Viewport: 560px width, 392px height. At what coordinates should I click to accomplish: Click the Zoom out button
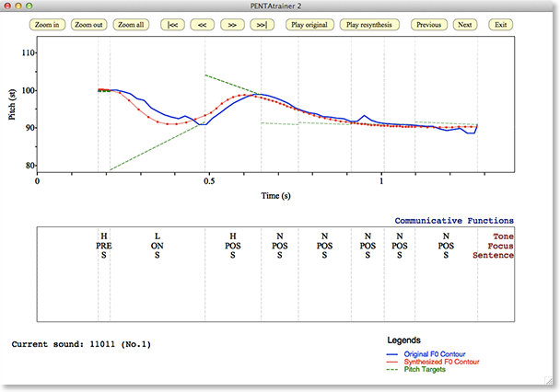pos(89,25)
